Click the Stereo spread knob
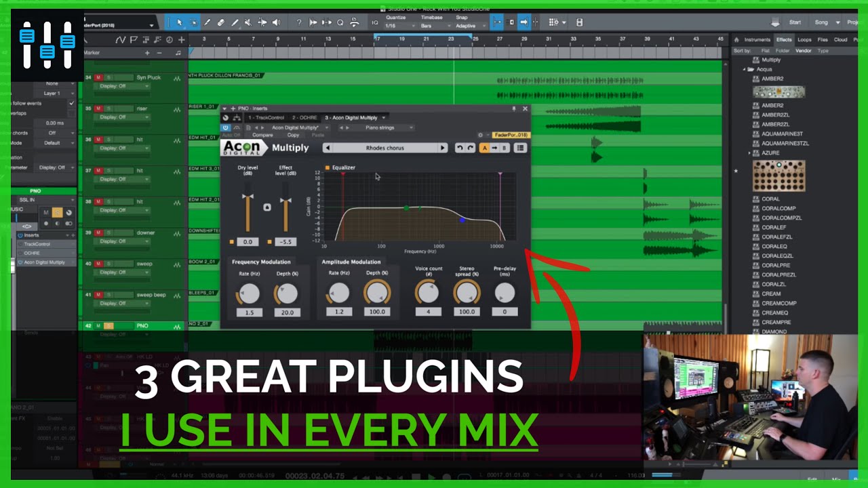Viewport: 868px width, 488px height. pos(467,293)
